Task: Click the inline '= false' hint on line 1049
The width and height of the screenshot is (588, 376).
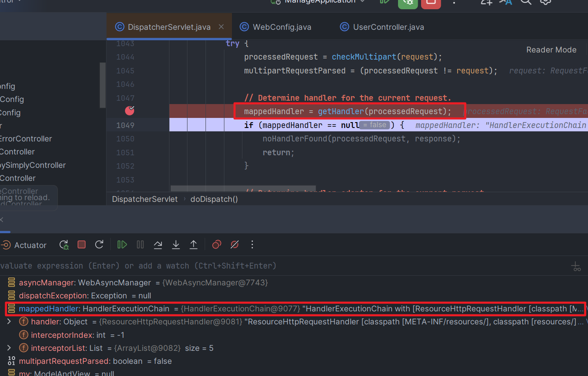Action: [375, 125]
